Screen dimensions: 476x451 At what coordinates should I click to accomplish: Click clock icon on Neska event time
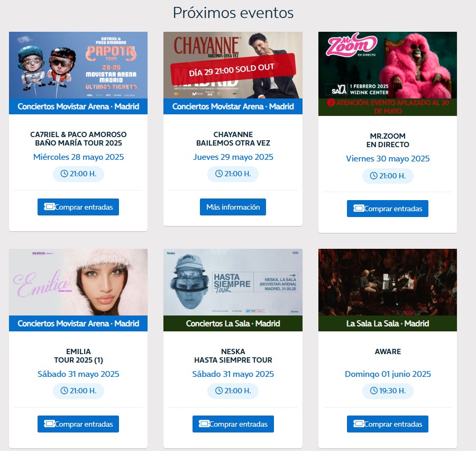pos(219,391)
